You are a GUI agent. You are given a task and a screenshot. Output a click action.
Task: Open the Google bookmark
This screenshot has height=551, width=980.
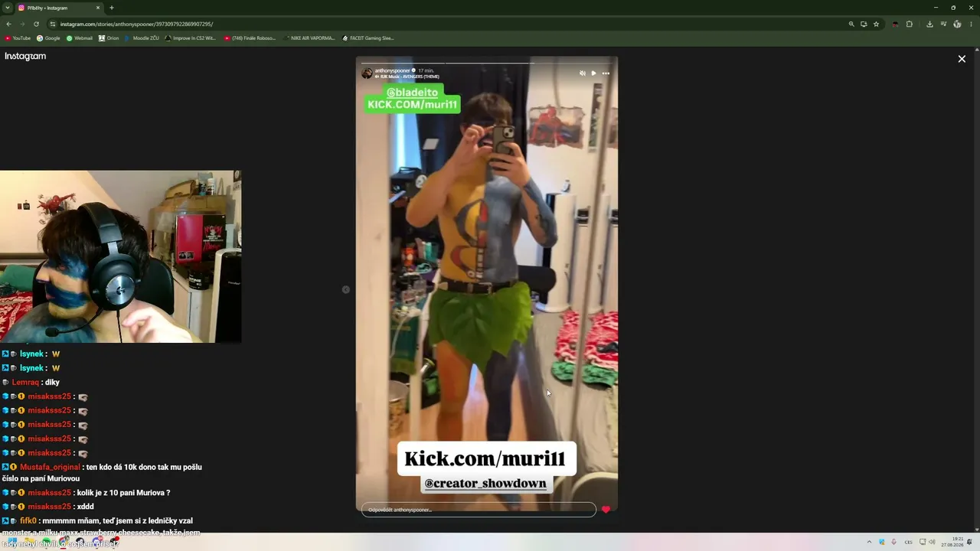[48, 38]
